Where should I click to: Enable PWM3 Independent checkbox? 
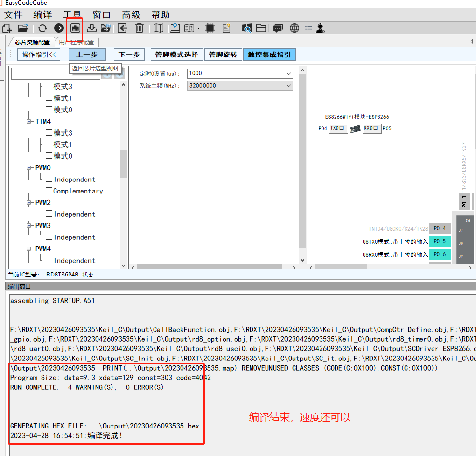[49, 236]
